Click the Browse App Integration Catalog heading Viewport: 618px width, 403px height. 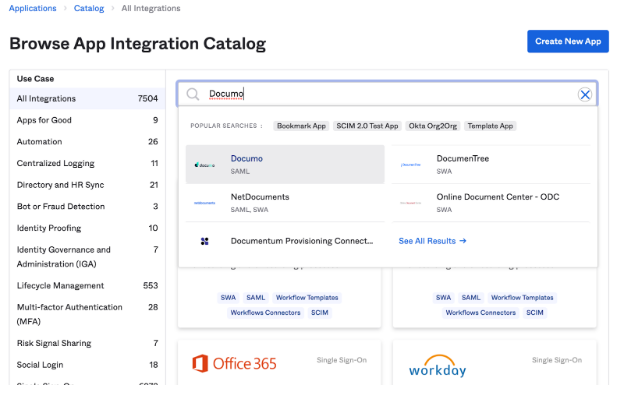[x=138, y=44]
